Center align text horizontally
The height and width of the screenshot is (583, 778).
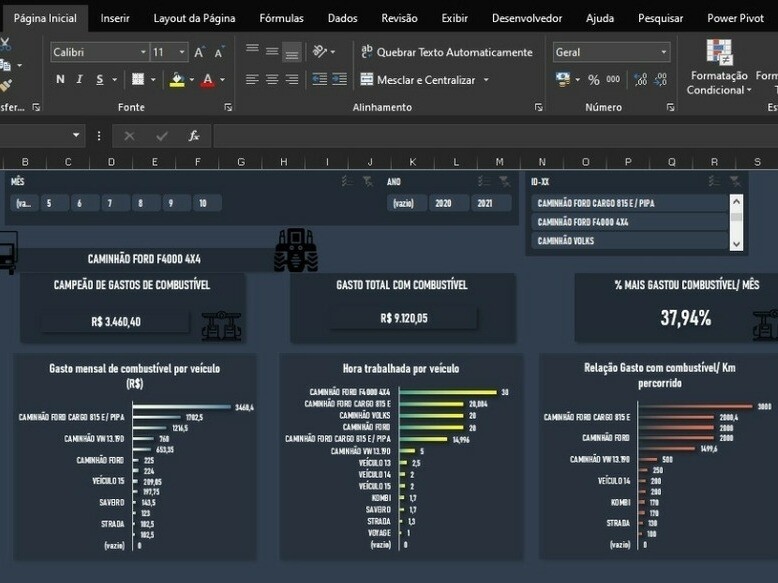[271, 80]
